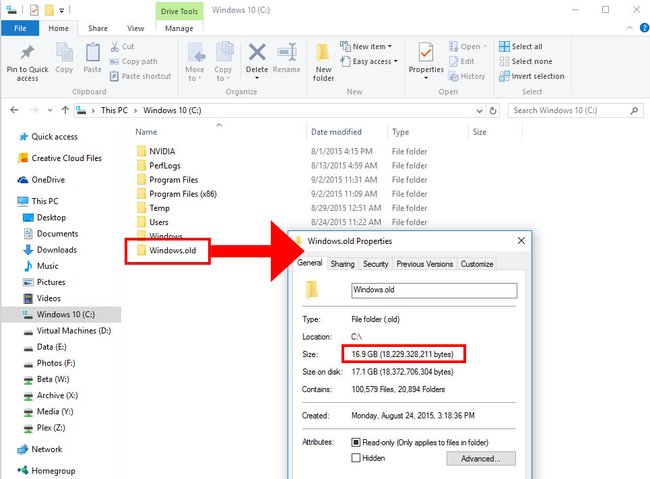Open the Sharing tab in Properties
The image size is (650, 479).
[342, 264]
